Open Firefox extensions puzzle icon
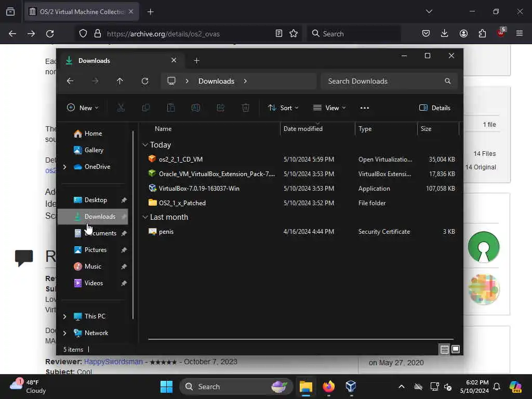The image size is (532, 399). click(482, 34)
